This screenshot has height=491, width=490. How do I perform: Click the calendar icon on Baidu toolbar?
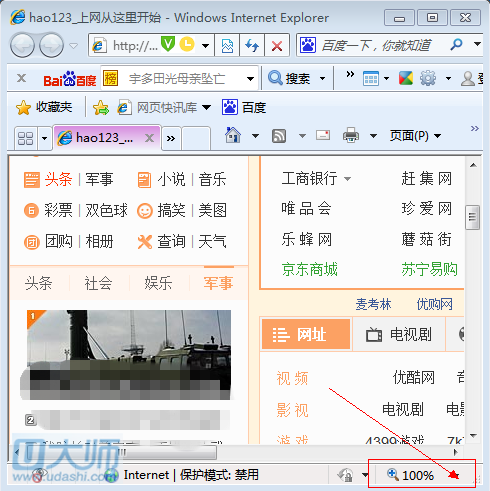[x=371, y=79]
